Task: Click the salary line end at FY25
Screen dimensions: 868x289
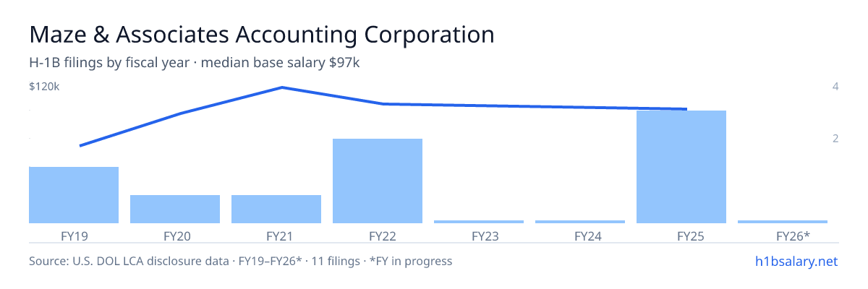Action: 686,109
